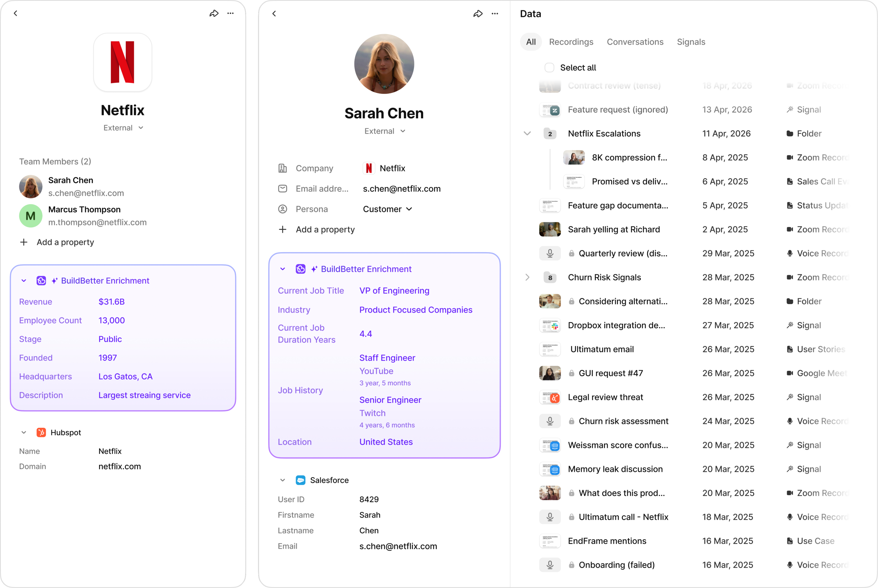Screen dimensions: 878x588
Task: Open the Weissman score confusion signal
Action: [618, 445]
